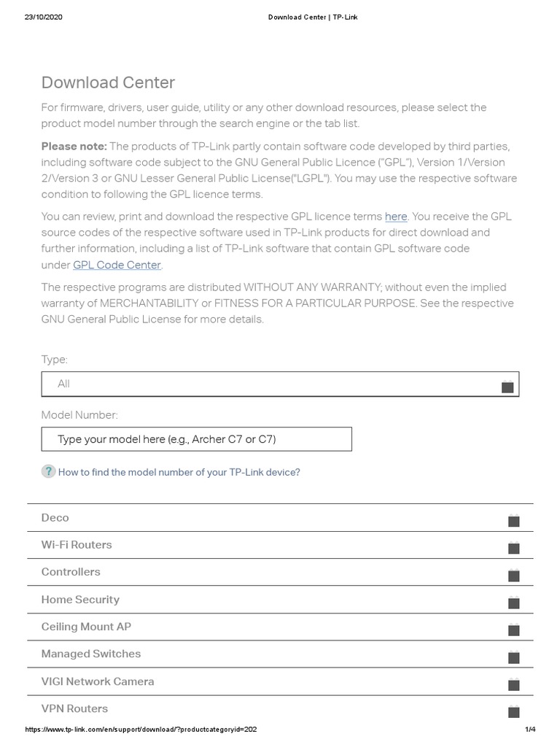Click the Managed Switches expand icon
This screenshot has height=747, width=560.
click(x=513, y=657)
